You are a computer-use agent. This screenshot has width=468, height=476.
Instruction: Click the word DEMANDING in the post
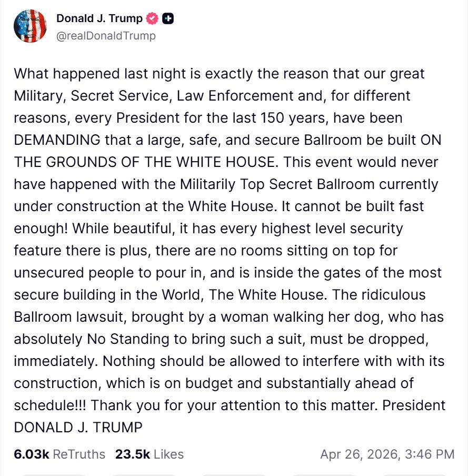[57, 140]
